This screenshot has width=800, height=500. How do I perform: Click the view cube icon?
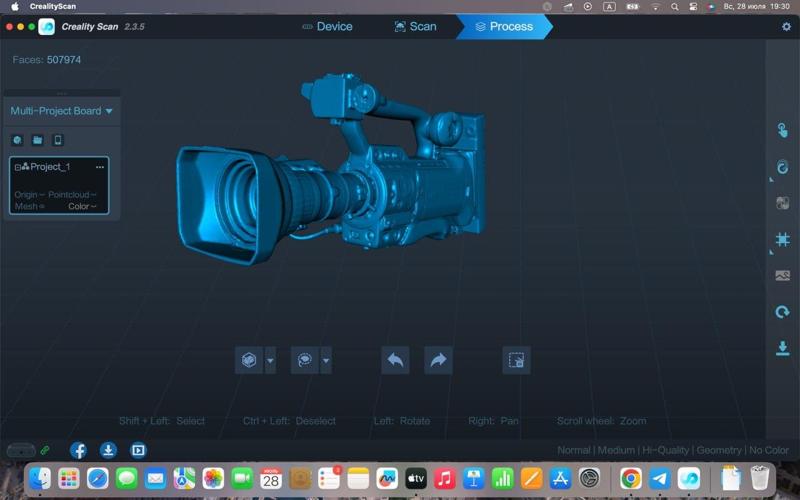[x=249, y=361]
